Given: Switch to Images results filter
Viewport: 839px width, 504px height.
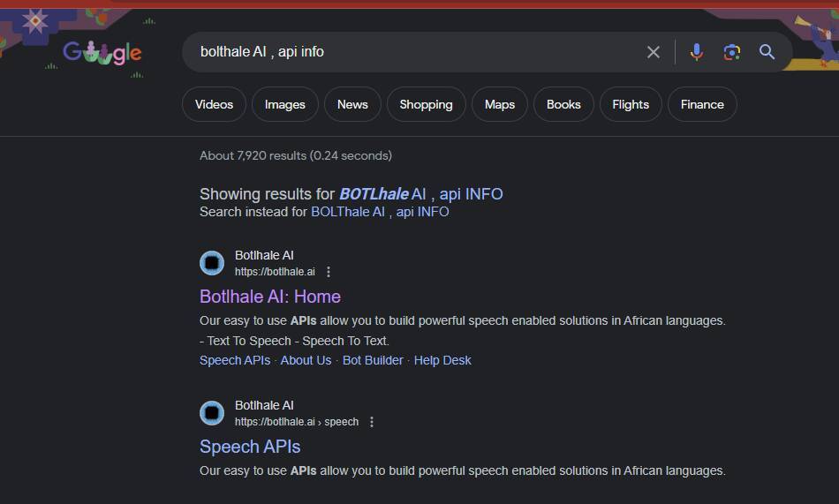Looking at the screenshot, I should point(285,104).
